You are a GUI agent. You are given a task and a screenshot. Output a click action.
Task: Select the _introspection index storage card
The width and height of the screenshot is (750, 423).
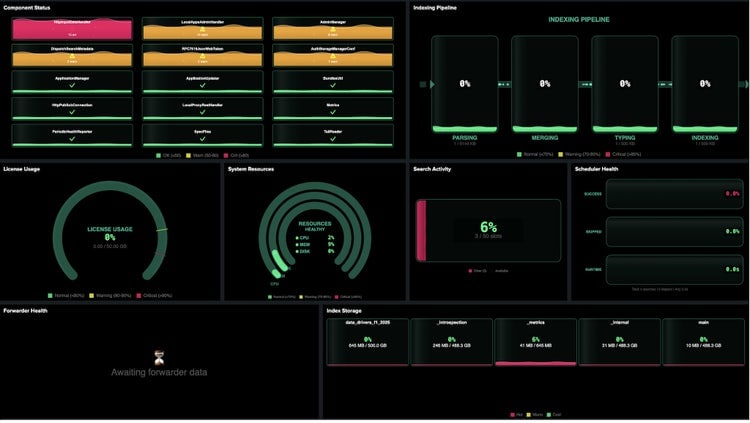(x=452, y=342)
